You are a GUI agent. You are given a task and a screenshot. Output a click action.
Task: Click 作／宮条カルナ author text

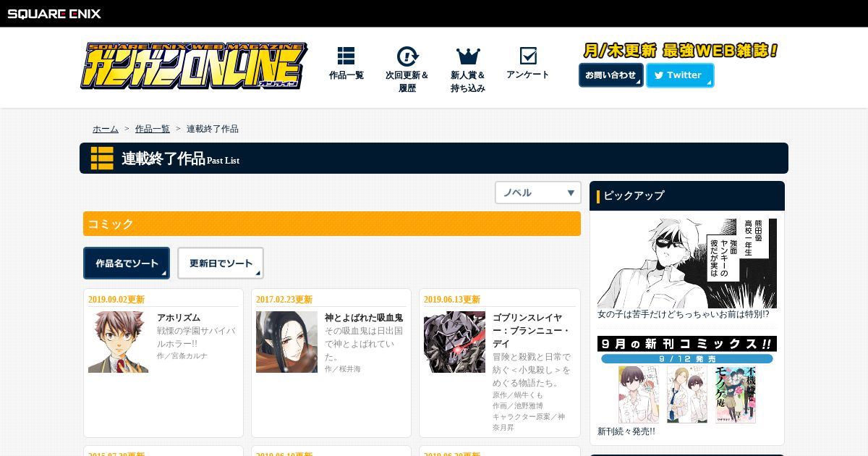(x=182, y=356)
